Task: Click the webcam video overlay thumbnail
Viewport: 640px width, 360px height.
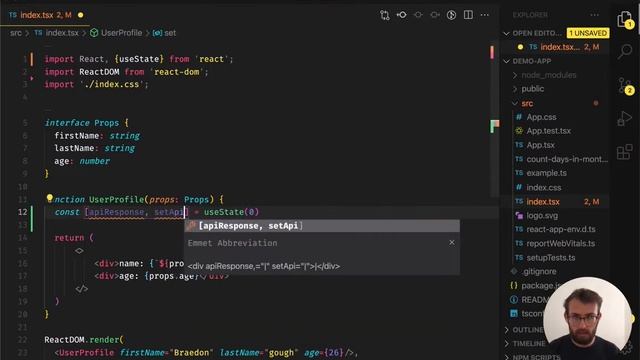Action: coord(587,316)
